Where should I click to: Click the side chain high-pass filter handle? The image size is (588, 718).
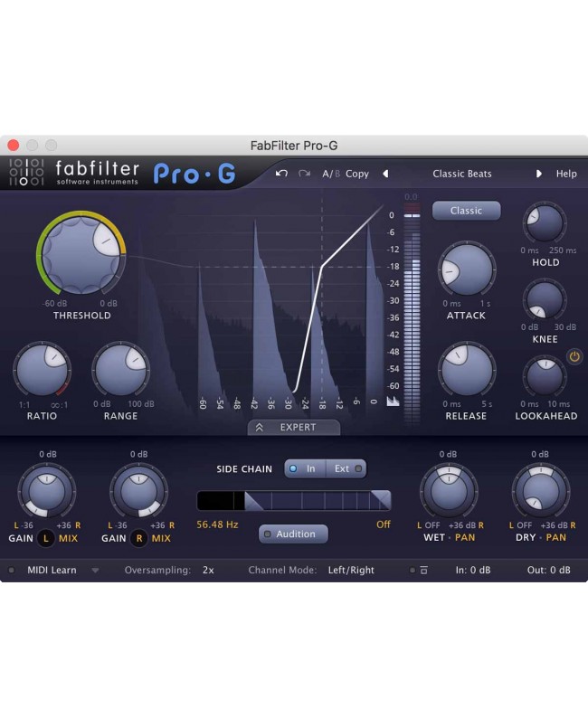(x=253, y=500)
